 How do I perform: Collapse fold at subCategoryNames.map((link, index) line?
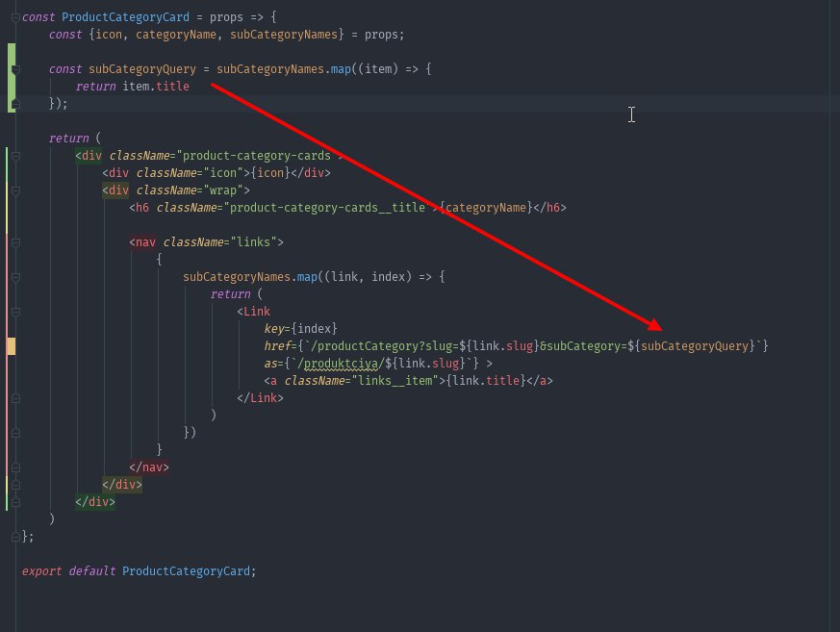15,277
